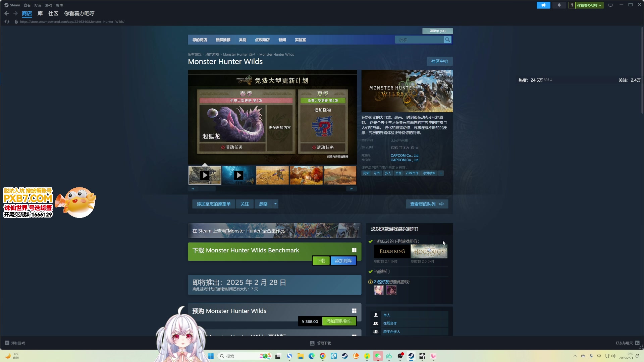Open the ignore options dropdown arrow
This screenshot has width=644, height=362.
pyautogui.click(x=275, y=204)
